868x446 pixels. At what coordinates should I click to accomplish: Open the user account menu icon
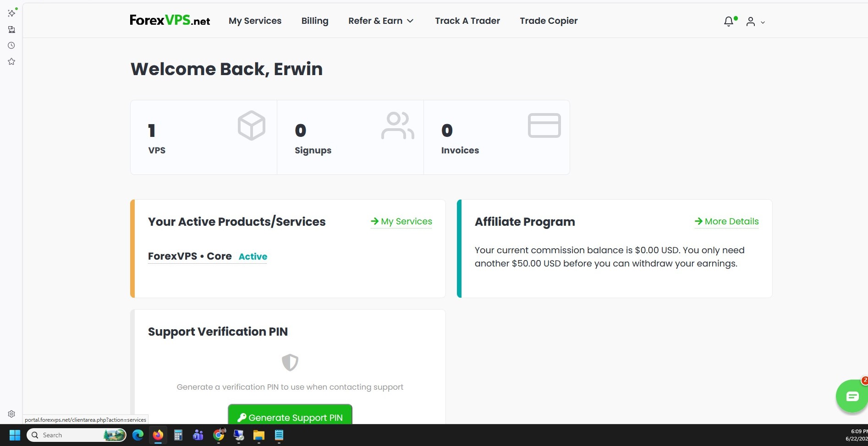pyautogui.click(x=750, y=22)
